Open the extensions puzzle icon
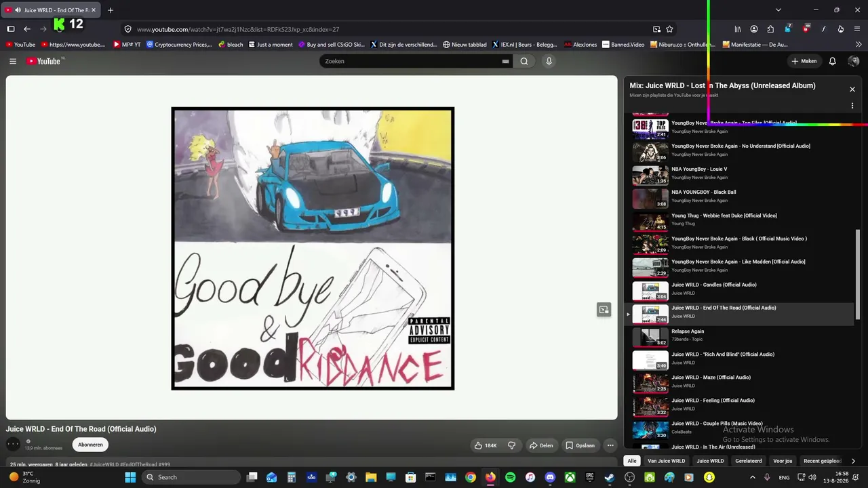 [x=770, y=29]
